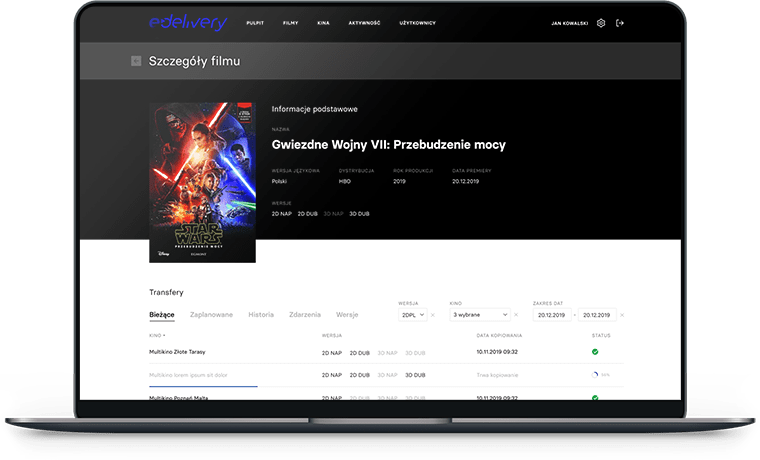Click the date 10.11.2019 09:32 for Złote Tarasy
Screen dimensions: 760x460
pos(497,352)
